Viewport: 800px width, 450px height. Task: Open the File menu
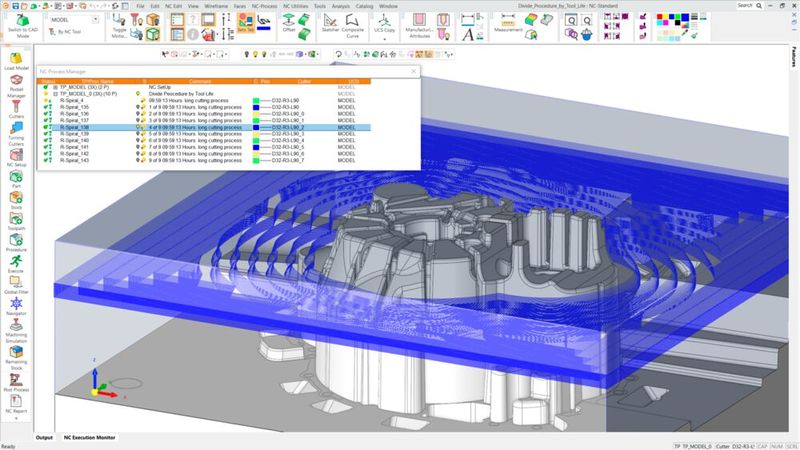coord(140,6)
